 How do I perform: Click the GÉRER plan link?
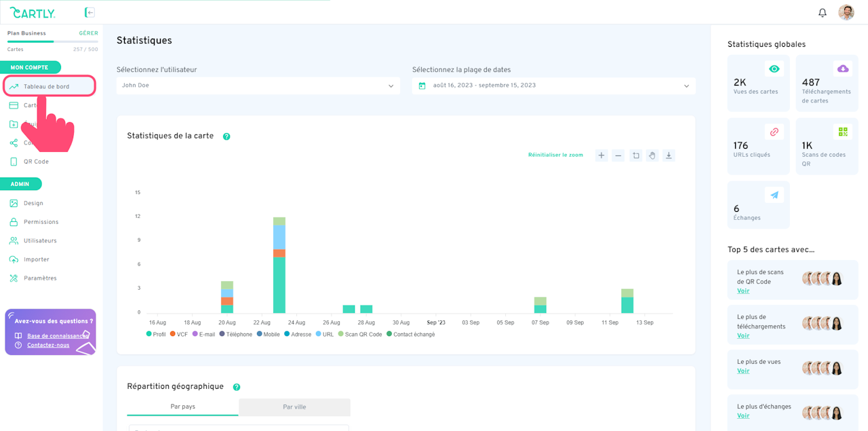click(x=88, y=33)
